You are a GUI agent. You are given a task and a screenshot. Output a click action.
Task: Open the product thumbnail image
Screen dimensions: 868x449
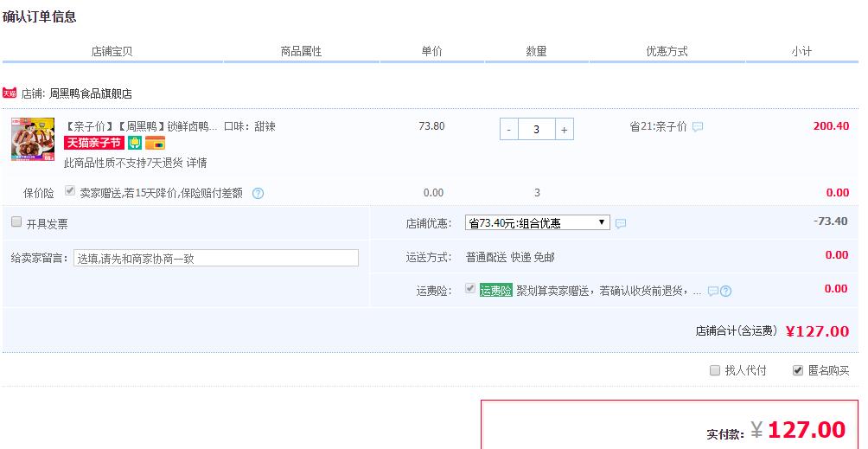click(33, 139)
